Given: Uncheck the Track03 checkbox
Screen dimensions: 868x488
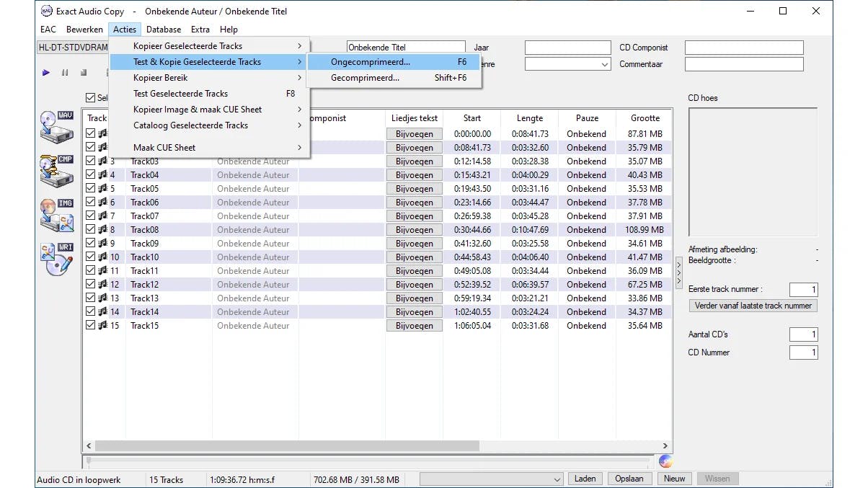Looking at the screenshot, I should point(90,161).
